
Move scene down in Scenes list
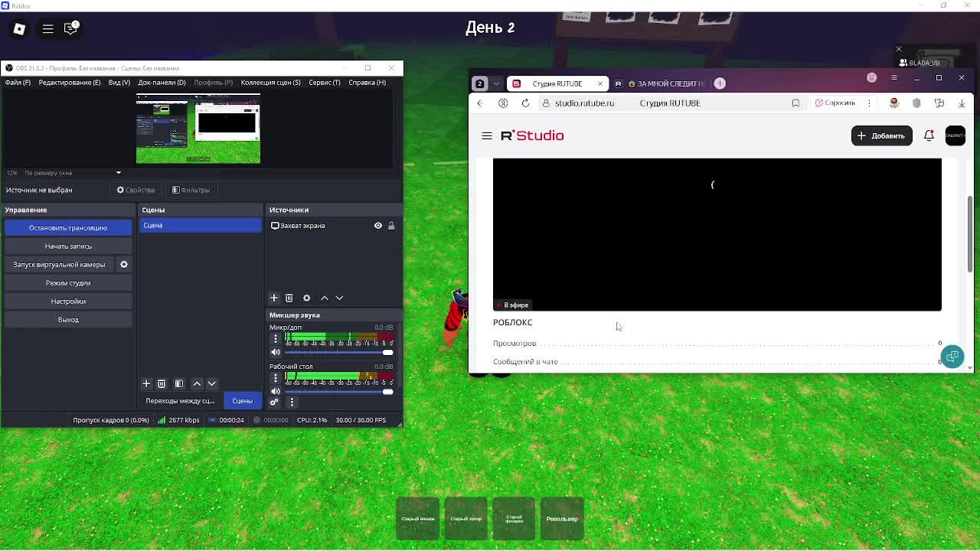[212, 383]
